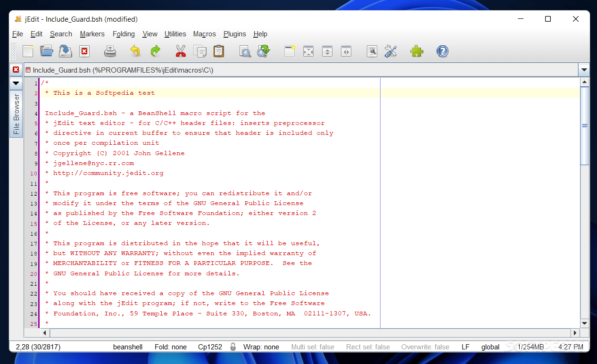
Task: Click line number 10 in gutter
Action: pos(34,174)
